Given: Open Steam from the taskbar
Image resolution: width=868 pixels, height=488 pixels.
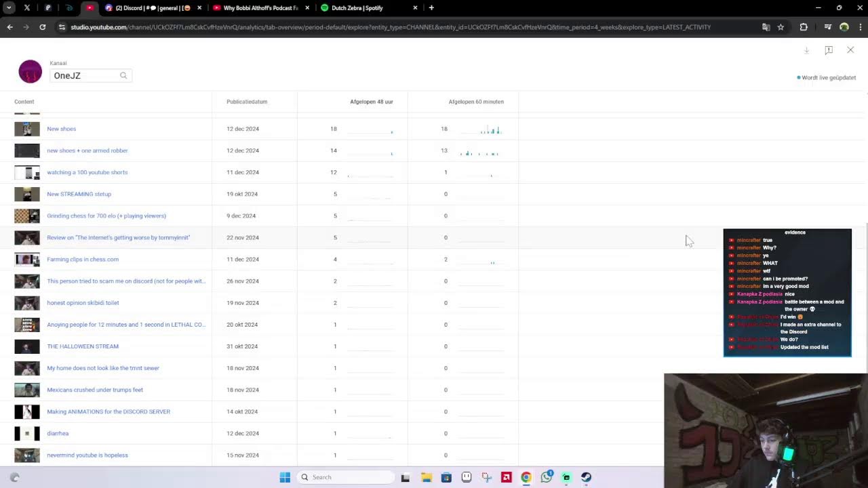Looking at the screenshot, I should tap(586, 477).
